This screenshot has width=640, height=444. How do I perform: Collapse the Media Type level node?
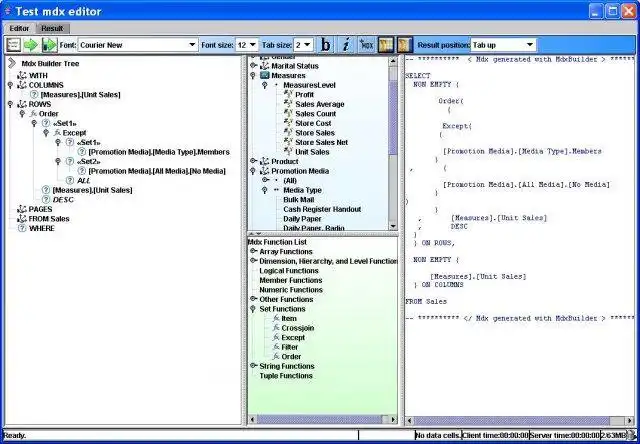(x=264, y=190)
